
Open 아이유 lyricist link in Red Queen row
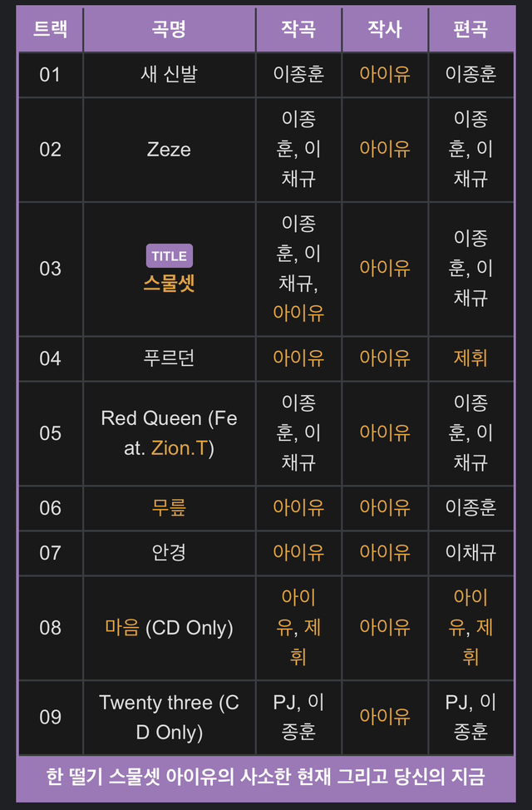click(x=385, y=433)
